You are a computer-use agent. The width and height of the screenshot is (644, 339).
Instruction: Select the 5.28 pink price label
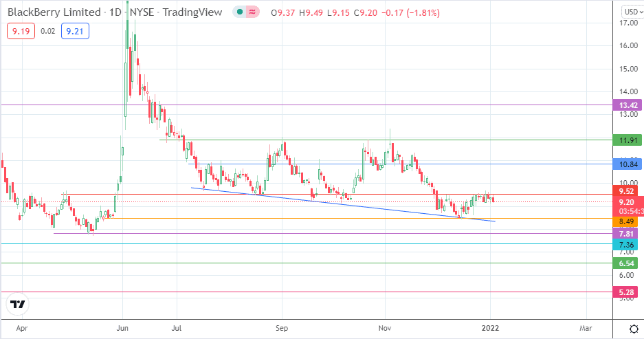click(x=627, y=292)
